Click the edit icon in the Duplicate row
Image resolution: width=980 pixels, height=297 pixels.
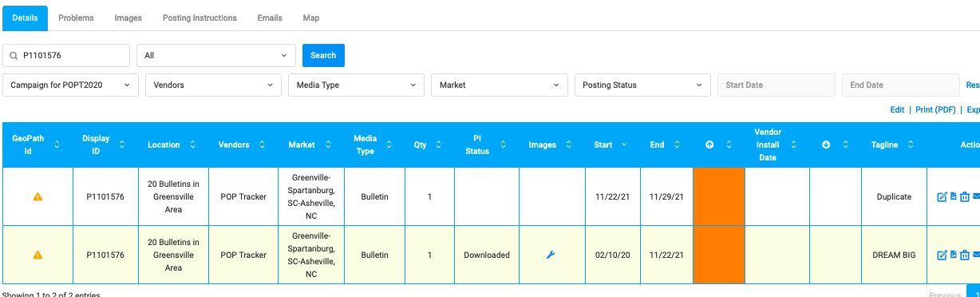(x=942, y=197)
